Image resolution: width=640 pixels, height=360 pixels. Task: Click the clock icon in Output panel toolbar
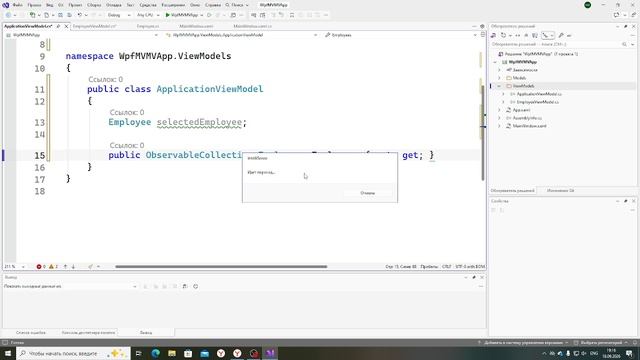coord(196,287)
